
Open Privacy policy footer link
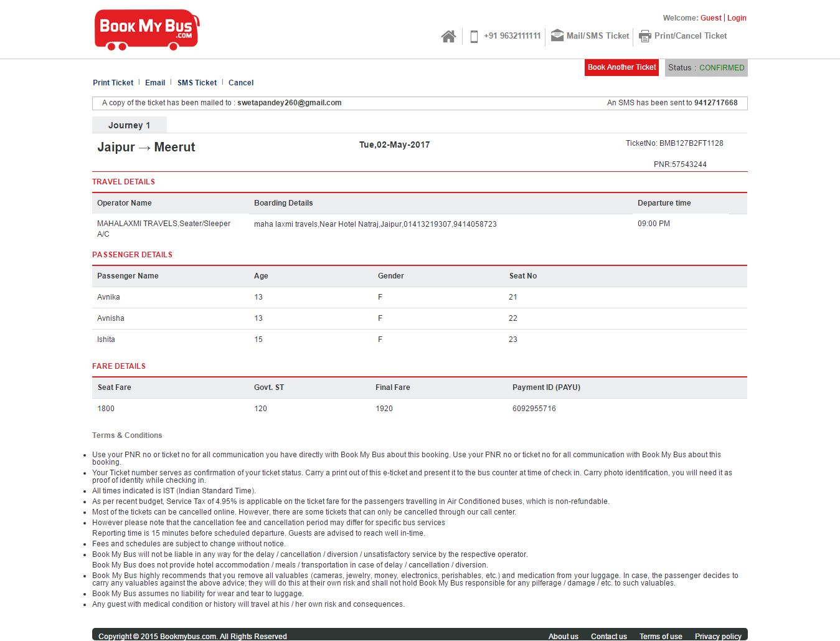point(718,637)
